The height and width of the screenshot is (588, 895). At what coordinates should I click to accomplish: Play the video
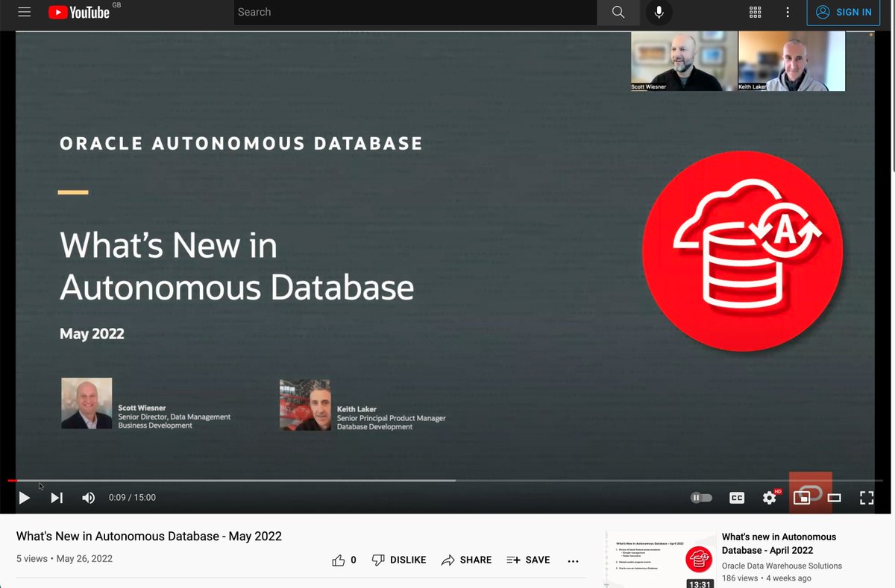(24, 498)
